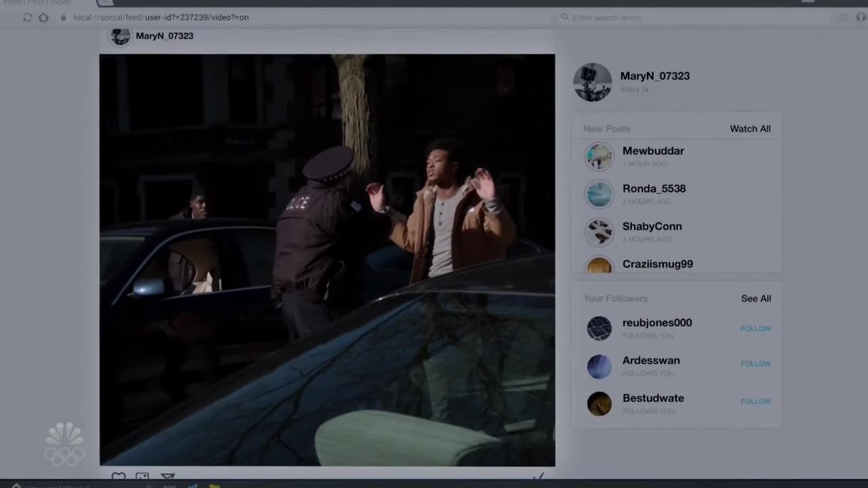Open MaryN_07323 avatar above the post
The width and height of the screenshot is (868, 488).
tap(120, 36)
